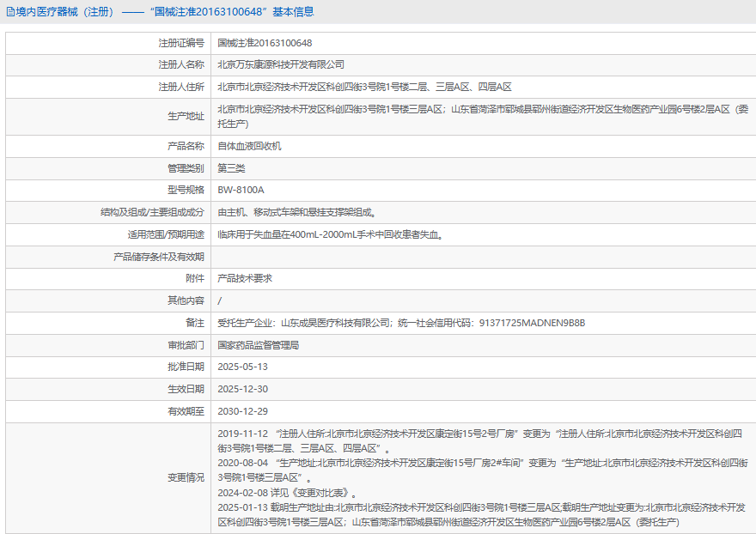
Task: Click the label 管理类别
Action: coord(186,168)
